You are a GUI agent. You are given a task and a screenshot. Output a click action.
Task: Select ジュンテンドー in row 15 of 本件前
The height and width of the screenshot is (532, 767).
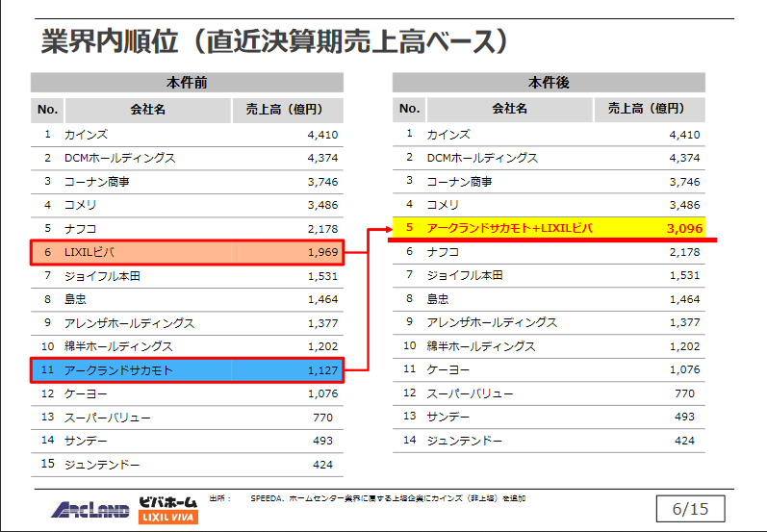tap(102, 464)
